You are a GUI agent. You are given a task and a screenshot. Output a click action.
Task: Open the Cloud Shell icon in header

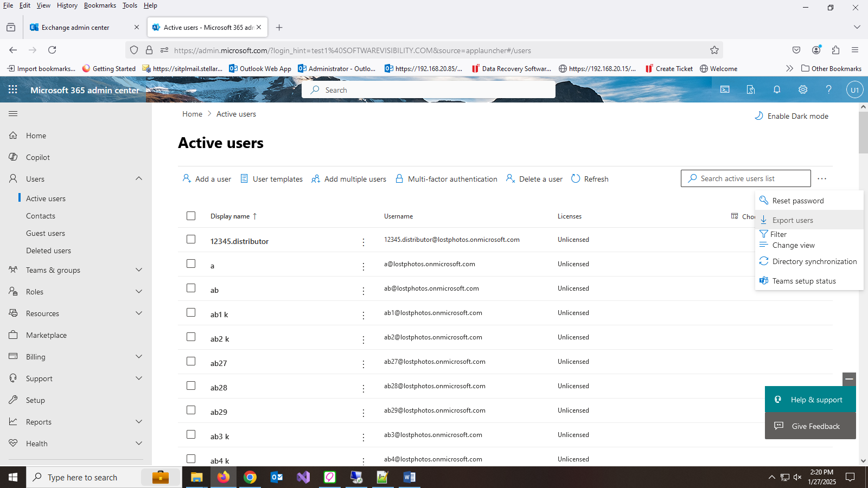tap(725, 89)
